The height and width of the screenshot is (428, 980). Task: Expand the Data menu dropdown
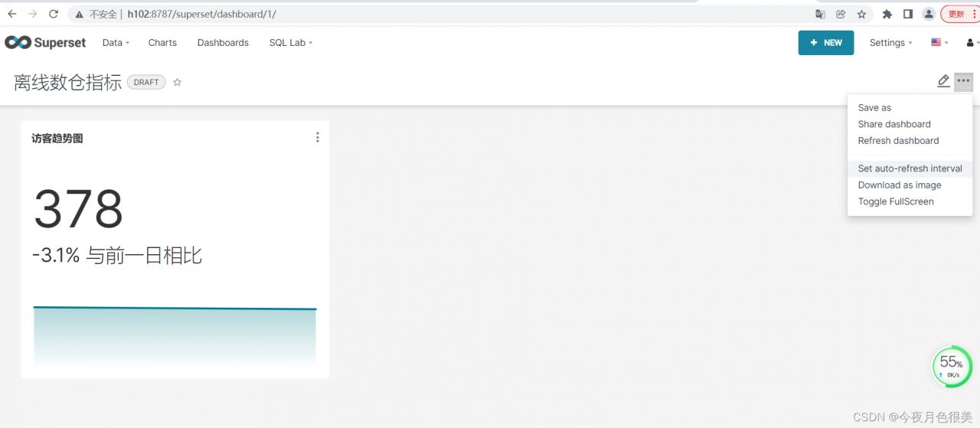(x=116, y=43)
